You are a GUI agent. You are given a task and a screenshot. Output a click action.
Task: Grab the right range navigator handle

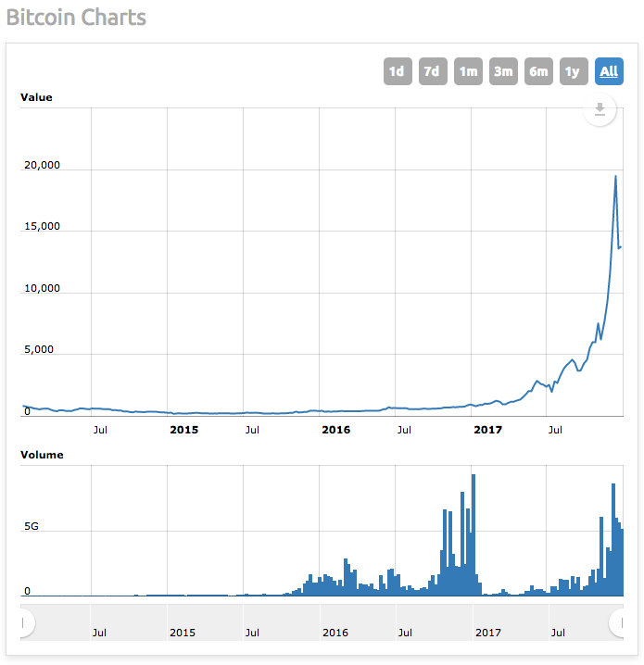(x=618, y=622)
